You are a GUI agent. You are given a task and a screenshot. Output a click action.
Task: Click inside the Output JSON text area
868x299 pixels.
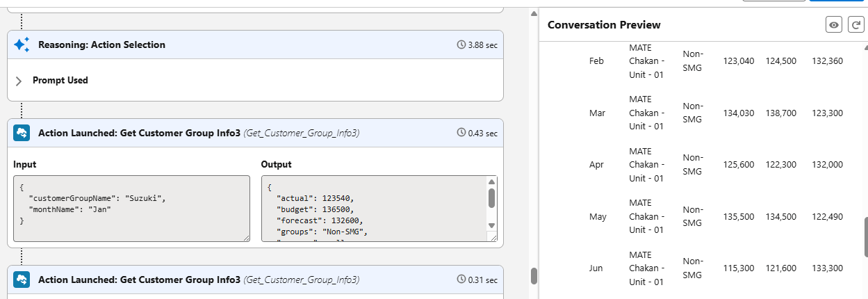click(374, 208)
